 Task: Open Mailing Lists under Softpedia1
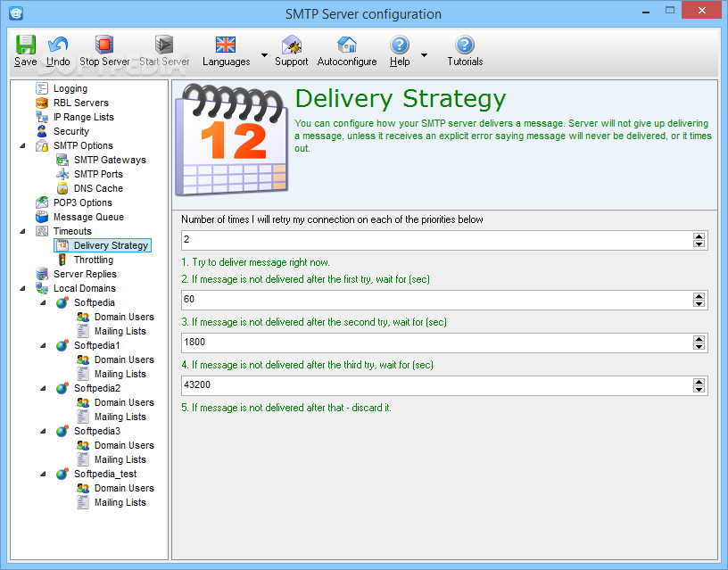coord(120,374)
